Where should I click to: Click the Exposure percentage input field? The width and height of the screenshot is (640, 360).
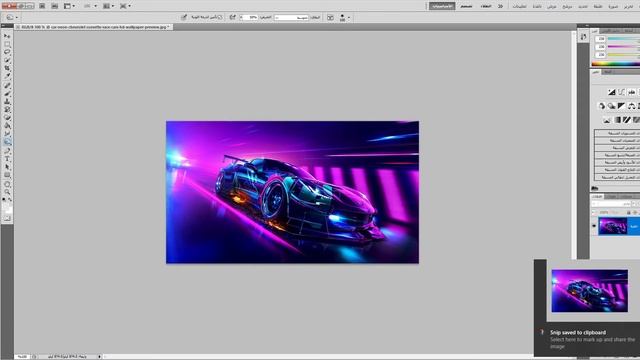[249, 18]
